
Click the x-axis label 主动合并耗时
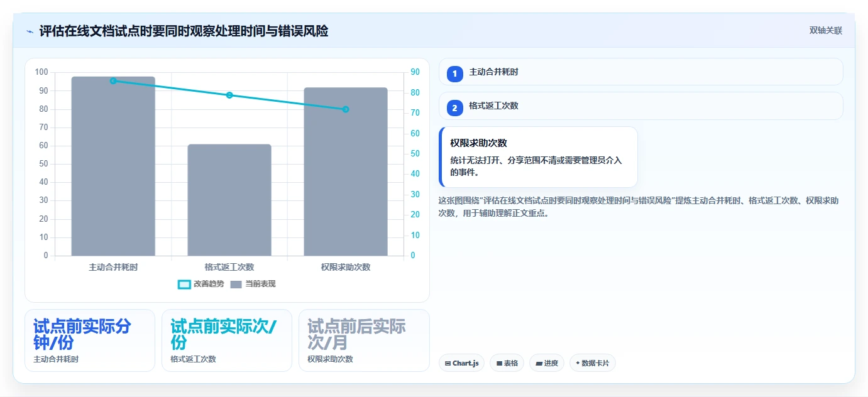tap(113, 267)
